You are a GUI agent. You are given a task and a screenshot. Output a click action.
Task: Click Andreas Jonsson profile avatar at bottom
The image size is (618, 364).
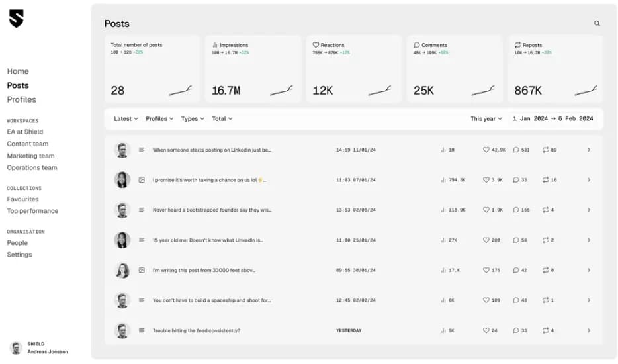pos(16,348)
